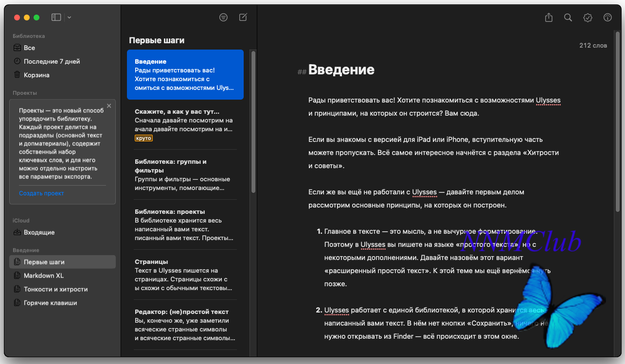
Task: Select the 'Горячие клавиши' group
Action: pyautogui.click(x=50, y=303)
